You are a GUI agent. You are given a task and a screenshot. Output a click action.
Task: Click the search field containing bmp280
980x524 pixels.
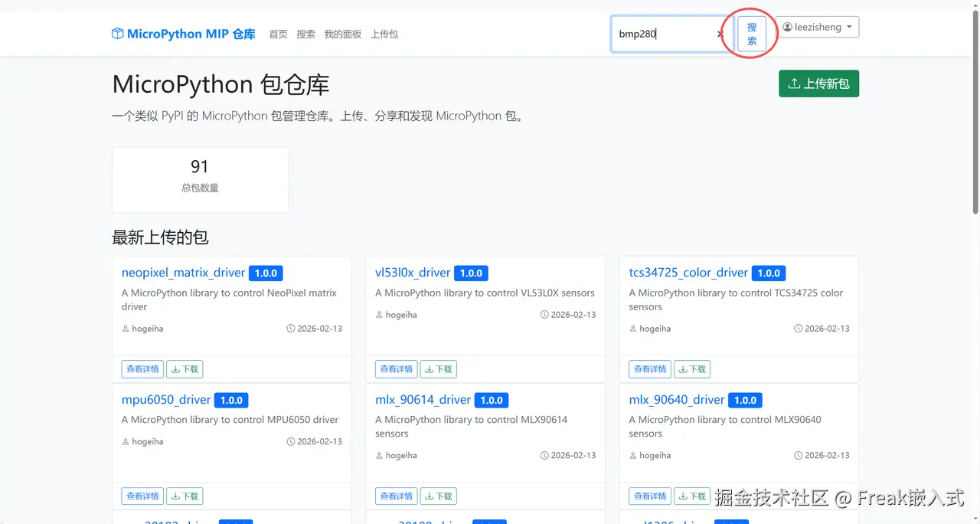[x=671, y=34]
